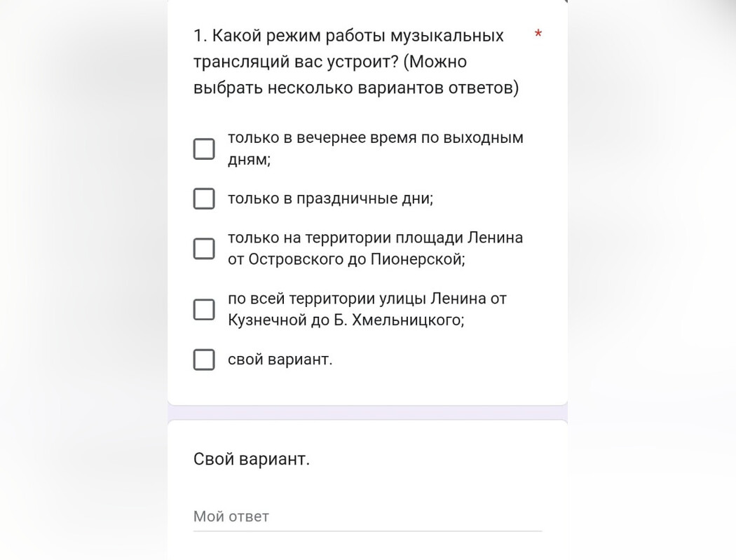Click question hint 'выбрать несколько вариантов ответов)'
The image size is (736, 560).
tap(356, 88)
